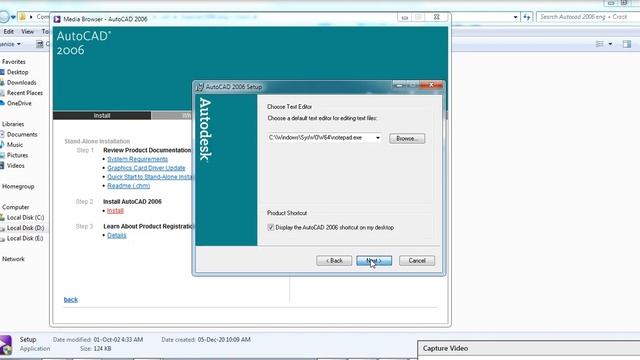This screenshot has width=640, height=360.
Task: Open the Music library
Action: coord(15,145)
